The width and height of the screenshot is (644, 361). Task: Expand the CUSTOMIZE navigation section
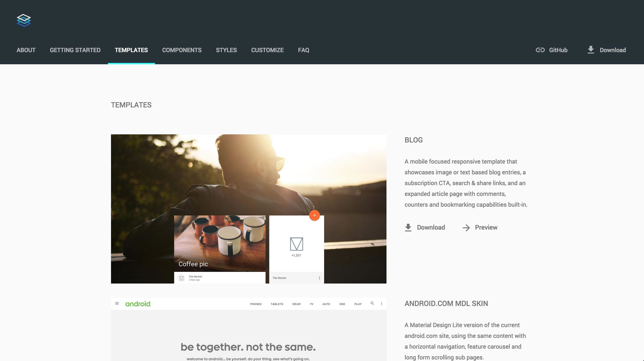pos(267,50)
